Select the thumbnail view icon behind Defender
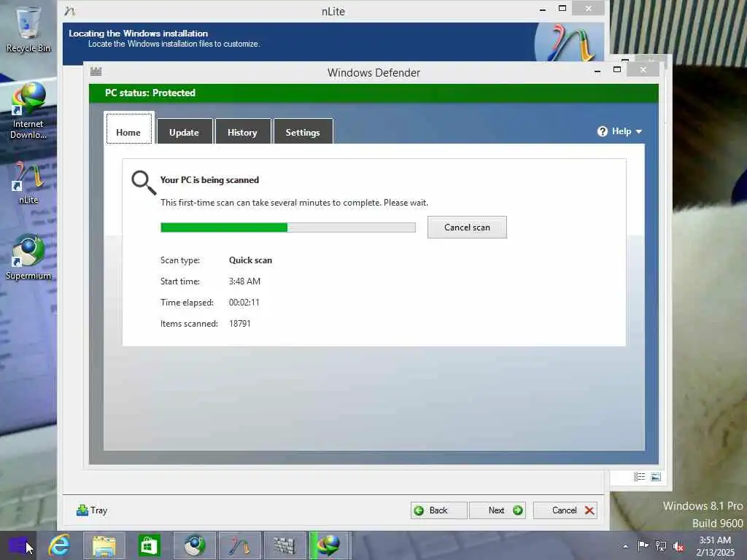 656,477
